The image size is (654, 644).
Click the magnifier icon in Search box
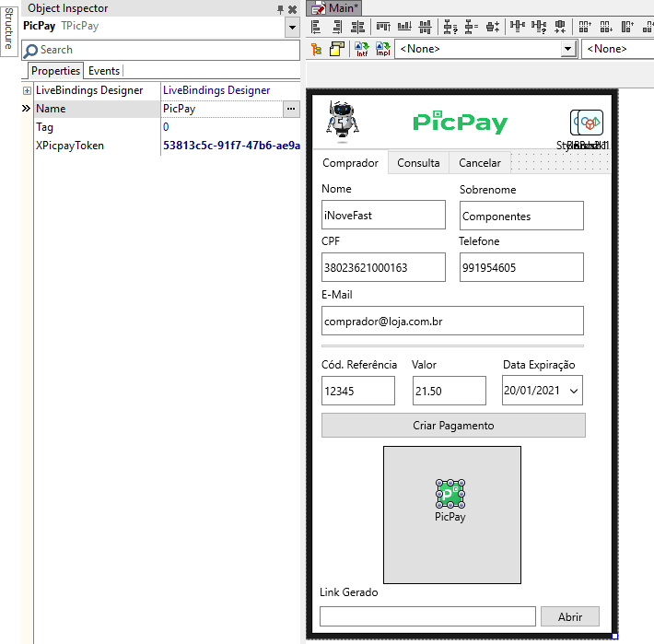click(x=30, y=51)
